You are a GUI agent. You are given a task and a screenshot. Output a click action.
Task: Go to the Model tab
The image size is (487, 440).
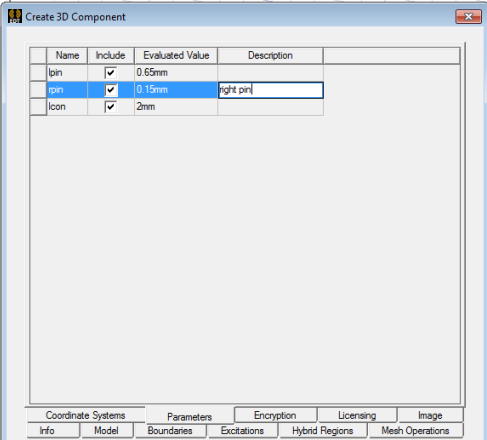point(106,430)
